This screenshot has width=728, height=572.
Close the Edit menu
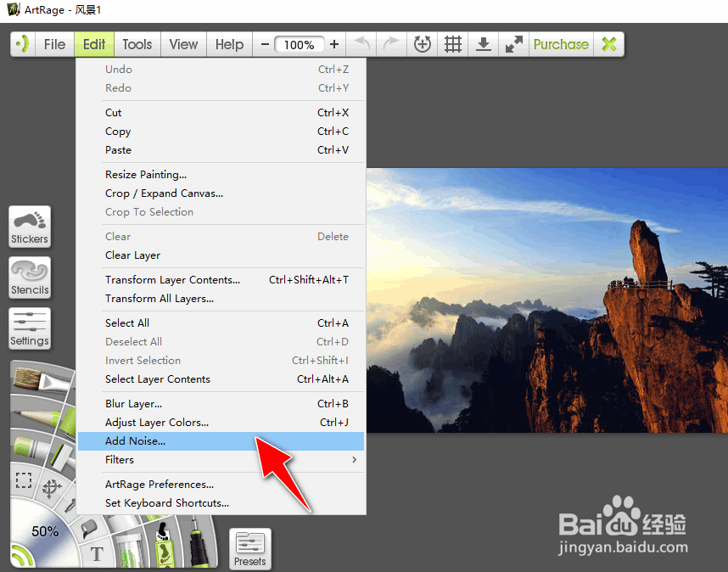tap(94, 44)
